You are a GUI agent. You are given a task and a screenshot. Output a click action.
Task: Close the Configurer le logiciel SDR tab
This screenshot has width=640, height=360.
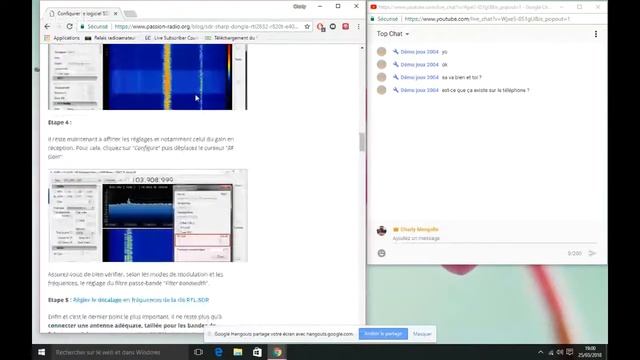116,13
